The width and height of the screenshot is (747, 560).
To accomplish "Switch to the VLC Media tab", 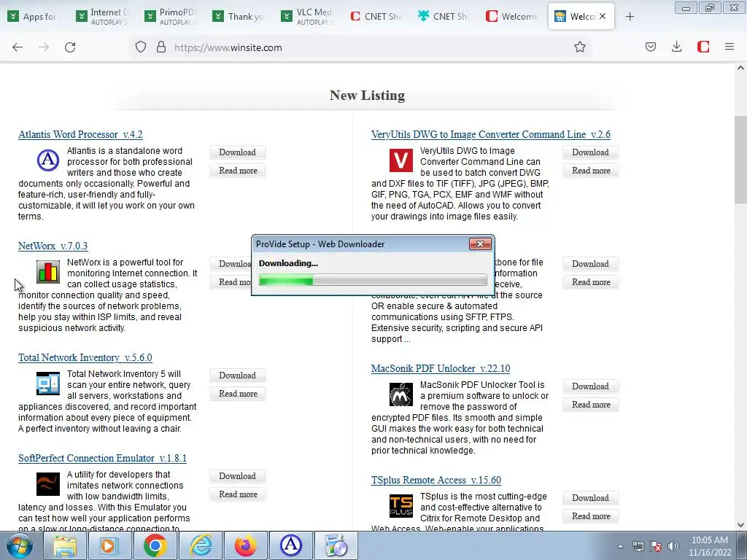I will tap(309, 17).
